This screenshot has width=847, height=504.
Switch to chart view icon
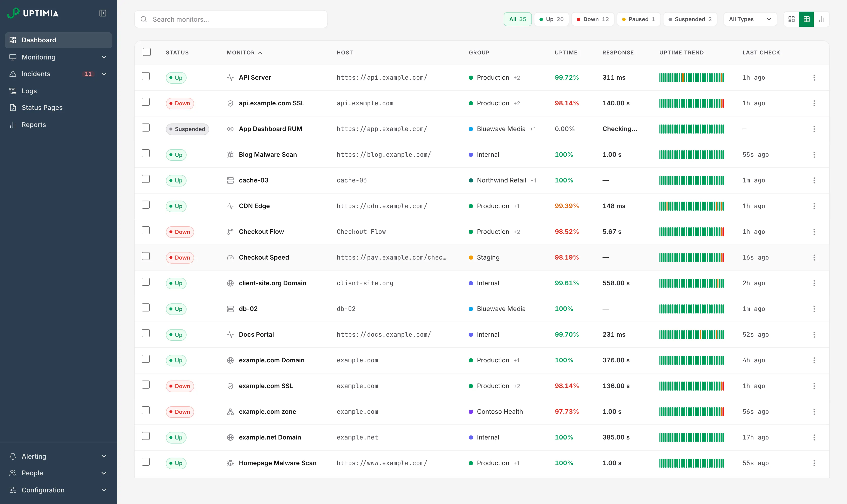tap(822, 19)
